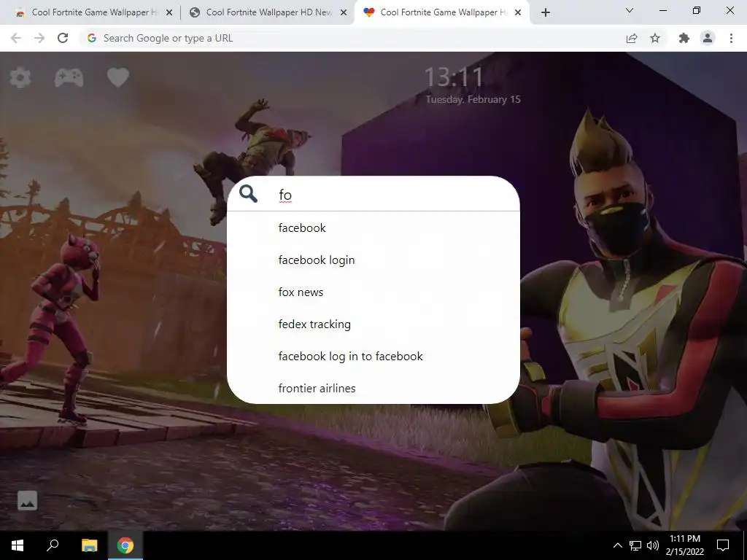747x560 pixels.
Task: Open the network status tray icon
Action: (x=635, y=545)
